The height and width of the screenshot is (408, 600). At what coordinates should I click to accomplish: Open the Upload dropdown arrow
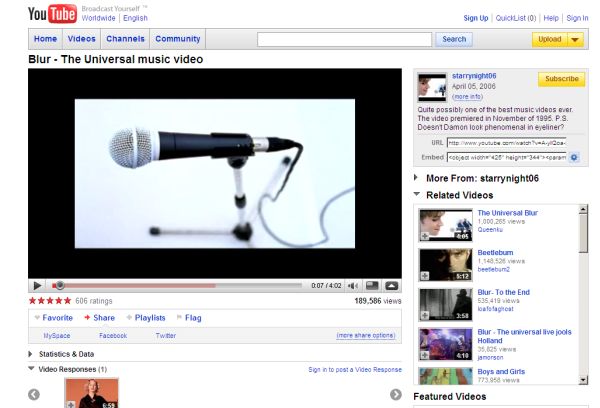pos(575,39)
